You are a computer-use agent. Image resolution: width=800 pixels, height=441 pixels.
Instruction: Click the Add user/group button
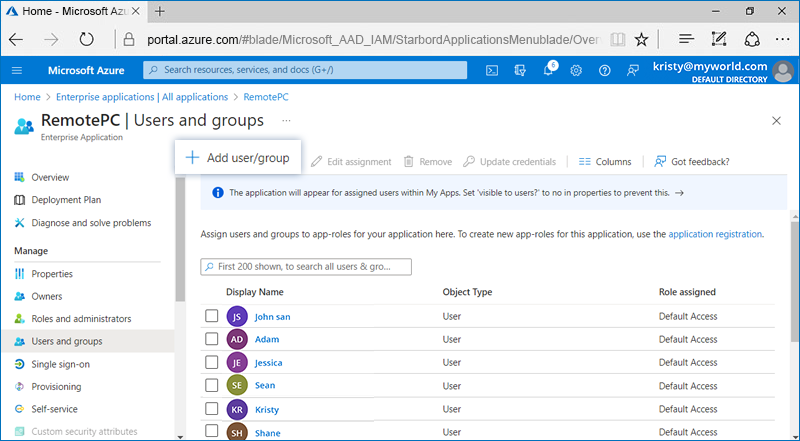tap(238, 158)
